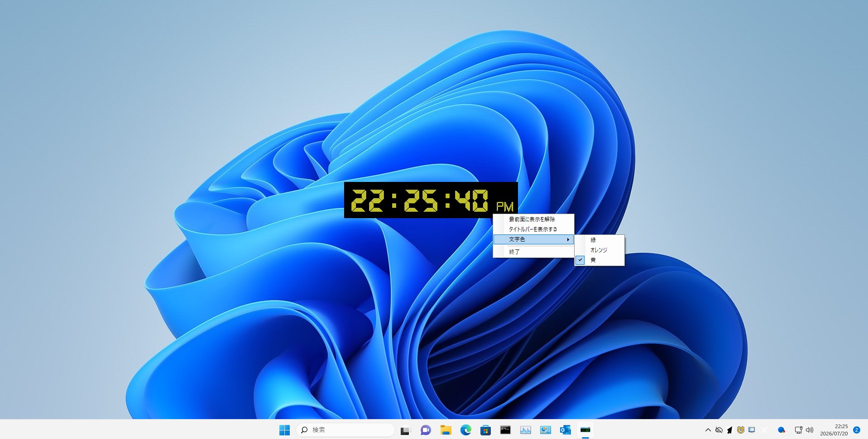Open the 文字色 submenu arrow
Viewport: 868px width, 439px height.
coord(568,239)
